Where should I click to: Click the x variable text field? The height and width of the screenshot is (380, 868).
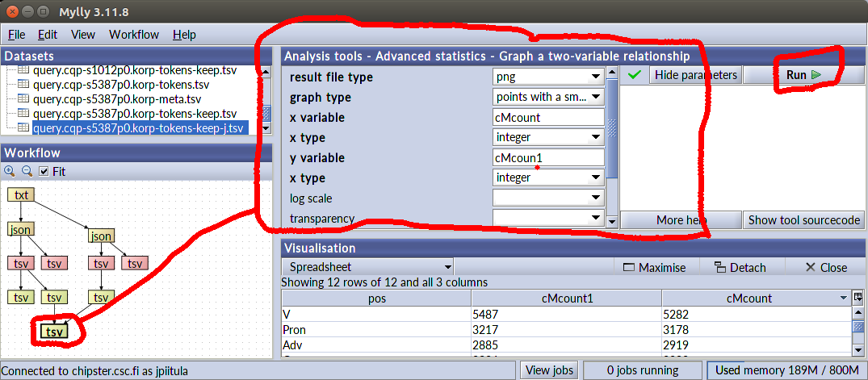[548, 117]
